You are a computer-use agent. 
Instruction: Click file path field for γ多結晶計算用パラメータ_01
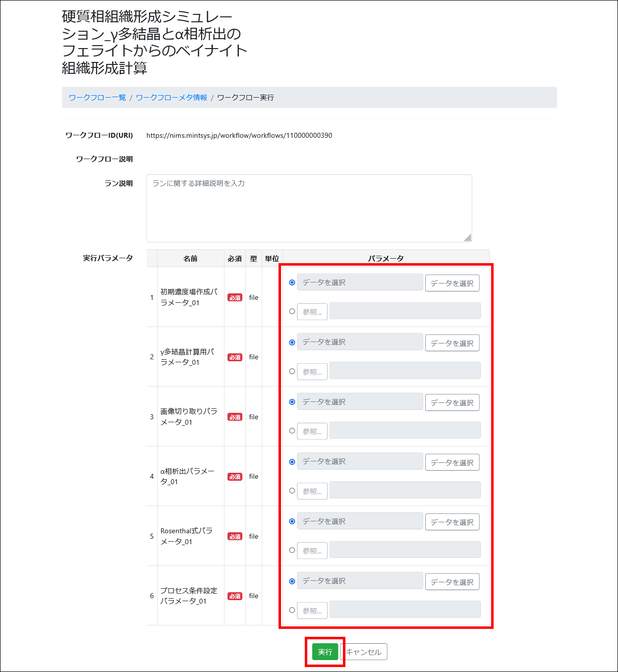(x=405, y=371)
